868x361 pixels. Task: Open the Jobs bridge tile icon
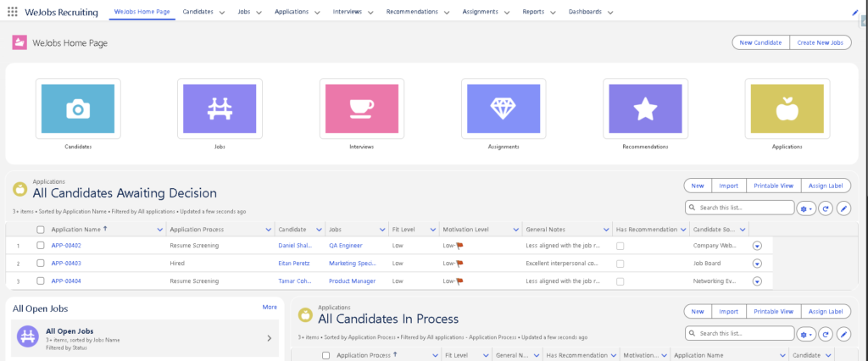tap(220, 109)
